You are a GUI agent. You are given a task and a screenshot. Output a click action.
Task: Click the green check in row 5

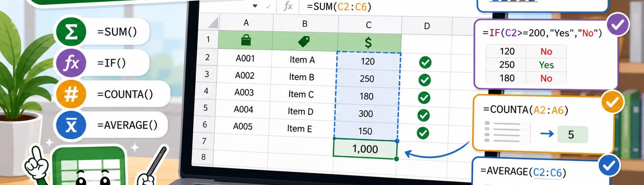424,115
